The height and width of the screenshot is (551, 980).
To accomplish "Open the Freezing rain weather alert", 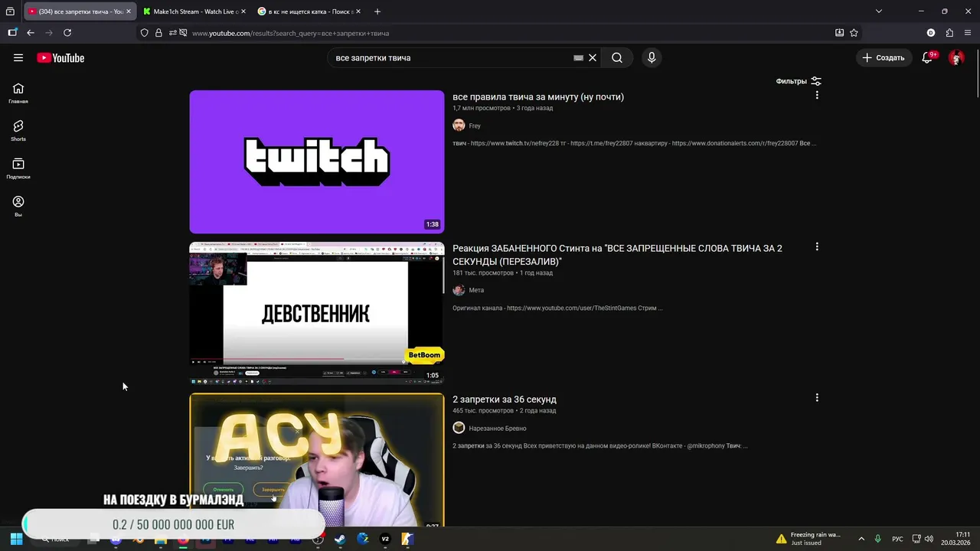I will [x=808, y=539].
